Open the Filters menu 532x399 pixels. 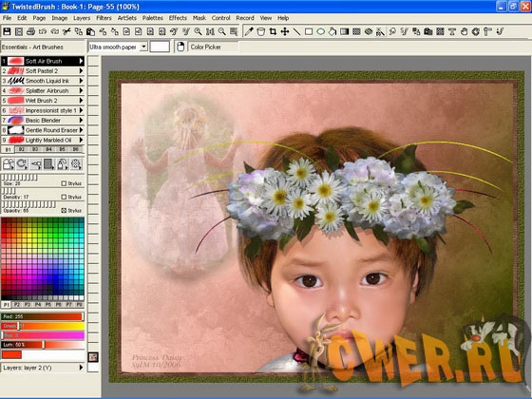pos(104,18)
